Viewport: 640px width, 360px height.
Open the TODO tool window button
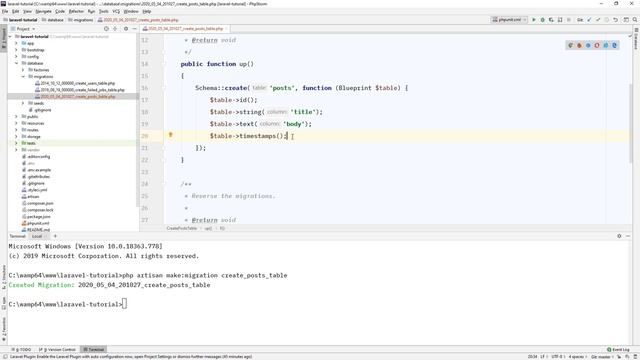(x=22, y=349)
